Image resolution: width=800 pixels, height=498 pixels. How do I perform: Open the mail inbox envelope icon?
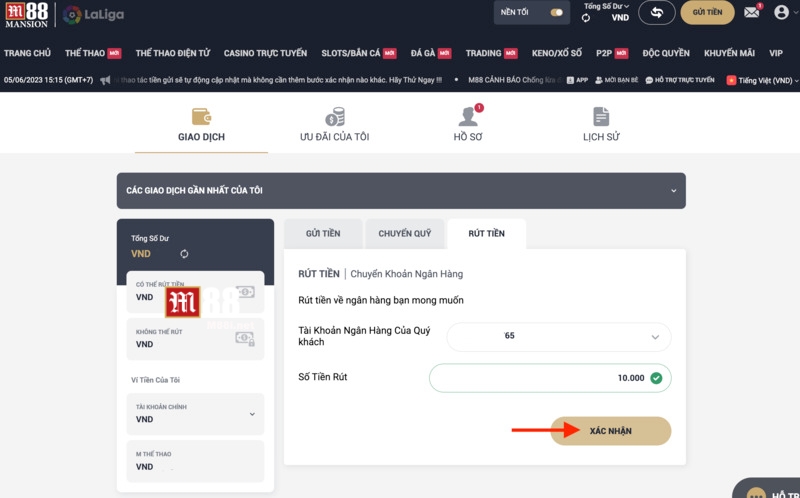[751, 13]
